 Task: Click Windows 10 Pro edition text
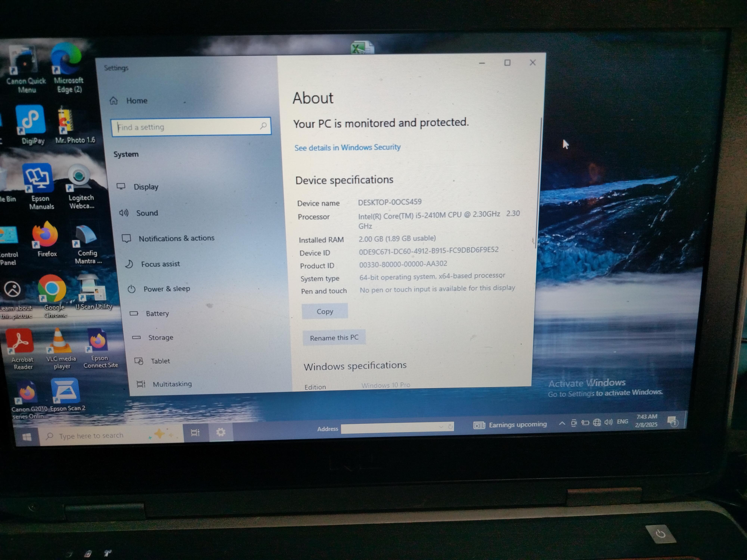point(386,385)
